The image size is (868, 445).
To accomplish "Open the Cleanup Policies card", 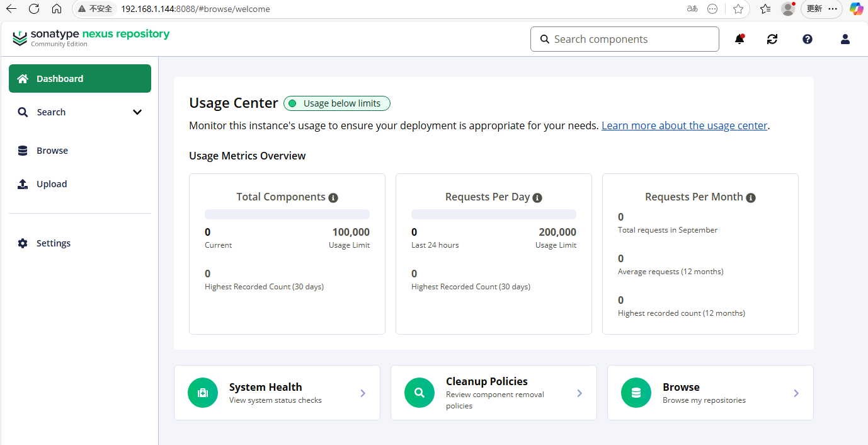I will pos(494,393).
